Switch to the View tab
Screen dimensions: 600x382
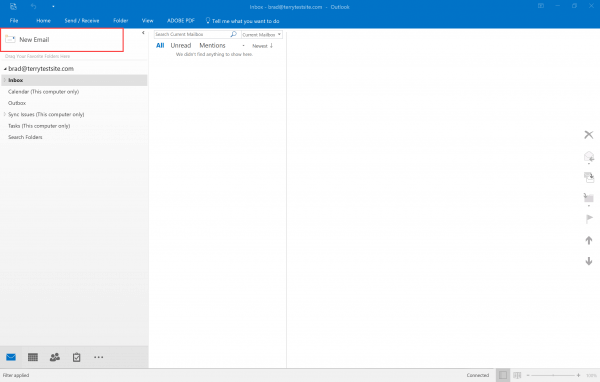147,21
